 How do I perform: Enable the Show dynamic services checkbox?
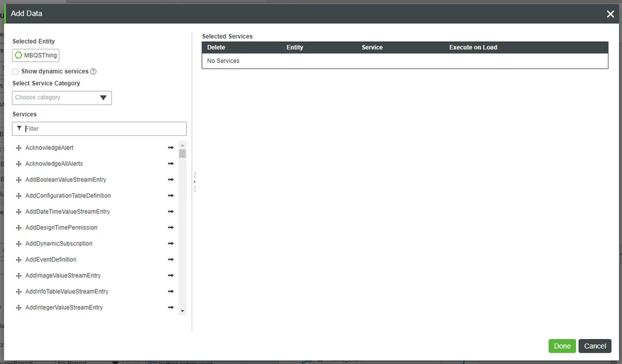click(15, 71)
